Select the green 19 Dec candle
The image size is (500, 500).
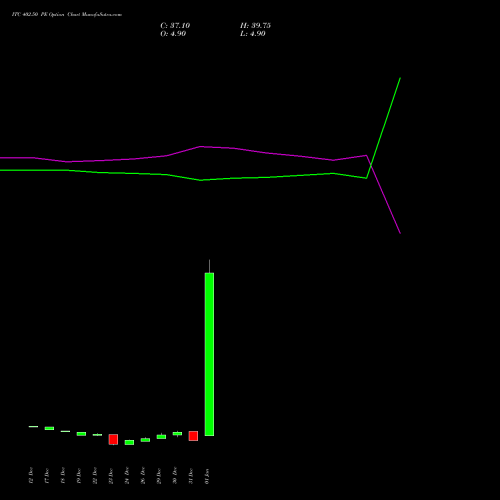tap(81, 434)
